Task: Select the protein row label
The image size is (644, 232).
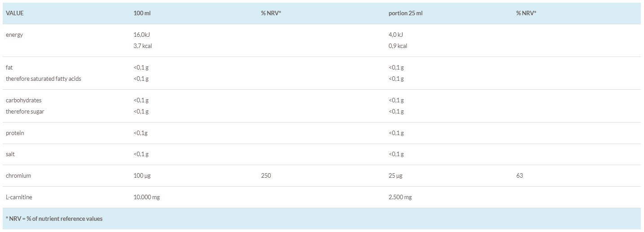Action: click(15, 133)
